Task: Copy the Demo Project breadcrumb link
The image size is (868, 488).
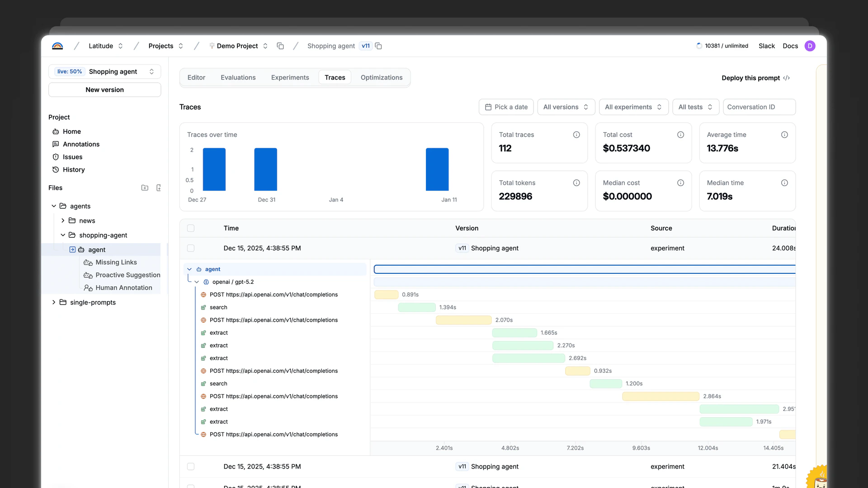Action: pos(280,46)
